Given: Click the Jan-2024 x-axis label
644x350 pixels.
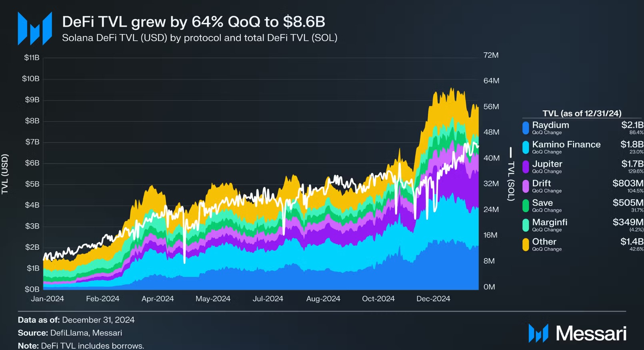Looking at the screenshot, I should coord(48,299).
